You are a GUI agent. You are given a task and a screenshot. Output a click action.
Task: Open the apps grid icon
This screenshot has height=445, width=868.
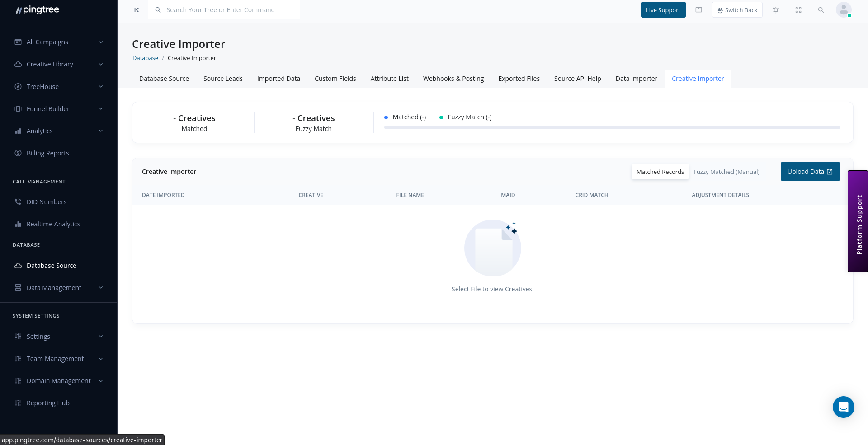coord(798,9)
